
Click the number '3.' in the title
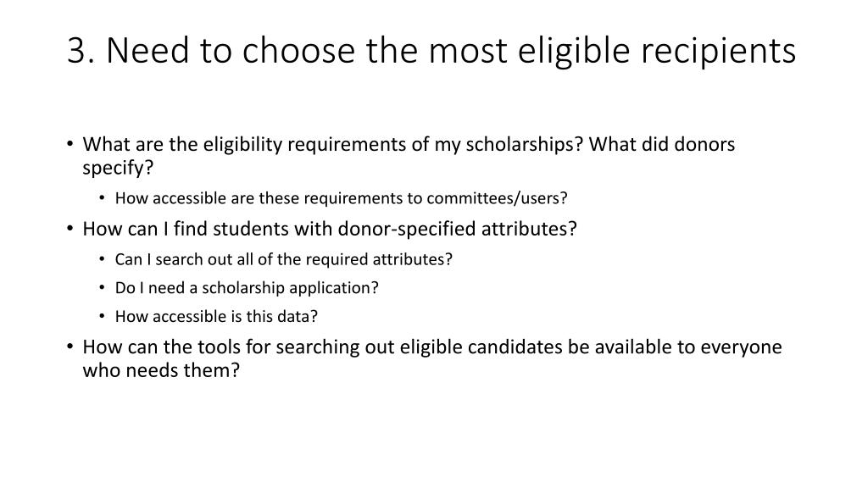coord(81,50)
